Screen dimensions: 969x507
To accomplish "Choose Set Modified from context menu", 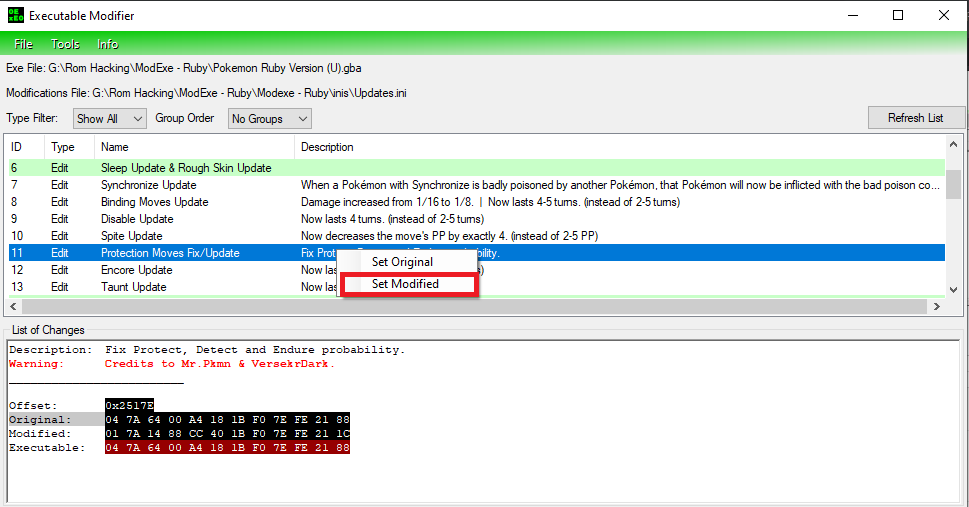I will point(405,284).
